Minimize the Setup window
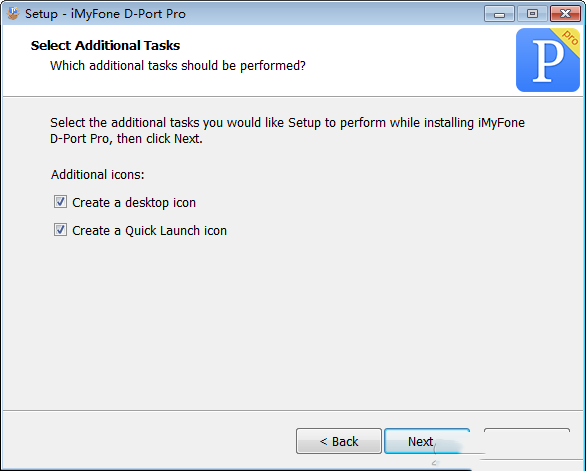Image resolution: width=586 pixels, height=471 pixels. (x=499, y=14)
